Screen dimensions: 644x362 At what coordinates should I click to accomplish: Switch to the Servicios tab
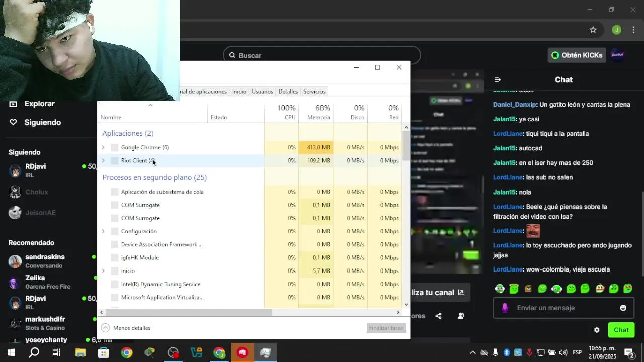point(314,91)
